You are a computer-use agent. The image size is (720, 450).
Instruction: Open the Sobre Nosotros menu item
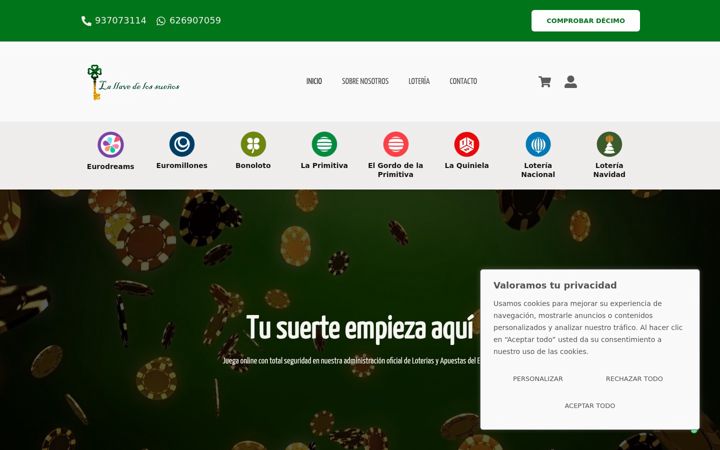pos(365,81)
